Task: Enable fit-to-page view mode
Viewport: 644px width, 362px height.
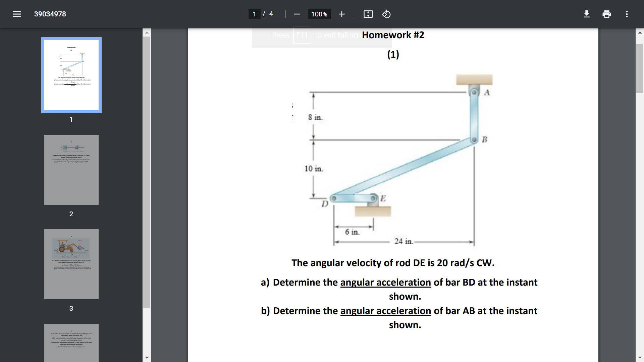Action: point(368,14)
